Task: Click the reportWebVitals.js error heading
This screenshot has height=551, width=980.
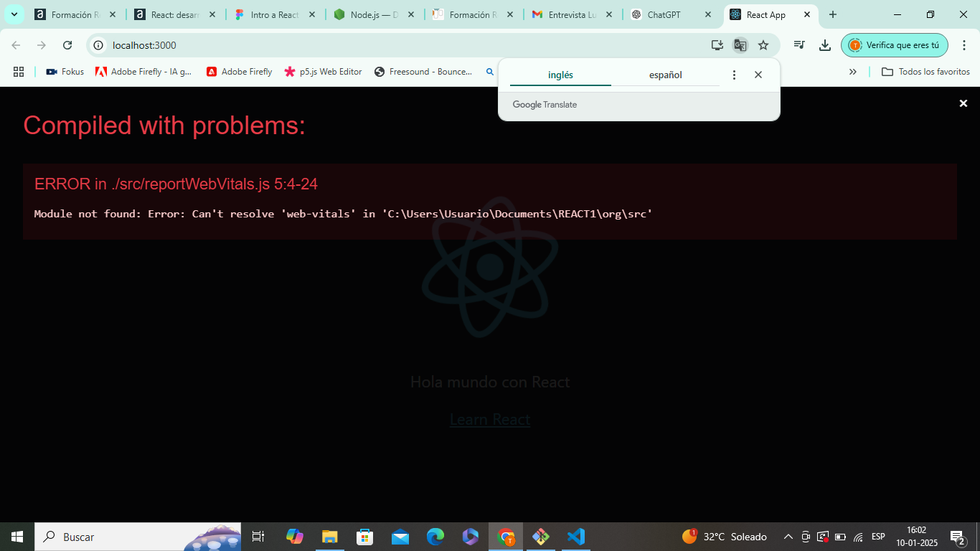Action: (176, 184)
